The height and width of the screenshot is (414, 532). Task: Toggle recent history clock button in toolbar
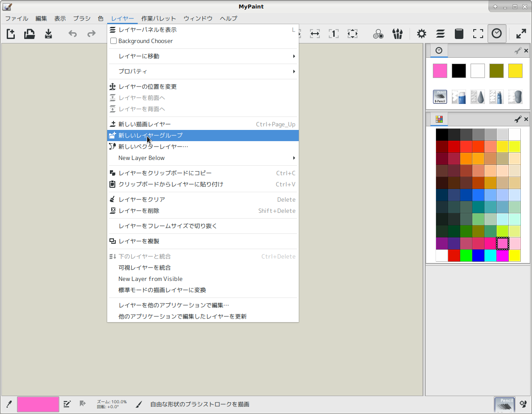tap(497, 34)
